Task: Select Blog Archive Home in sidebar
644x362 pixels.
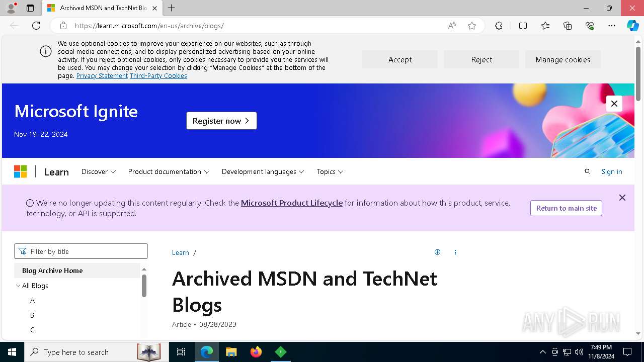Action: [77, 270]
